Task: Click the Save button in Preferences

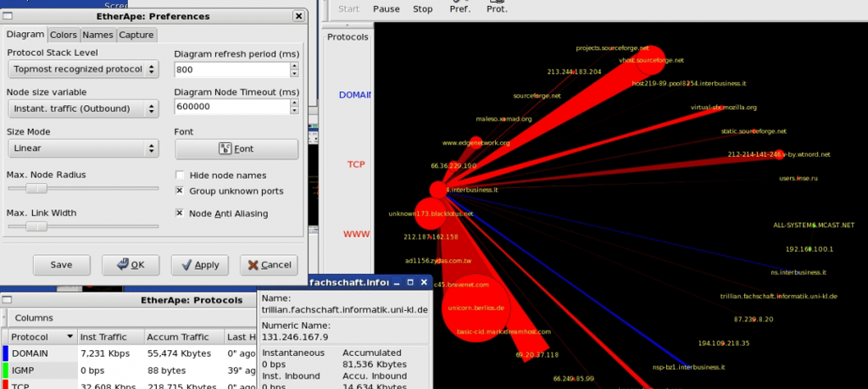Action: [x=61, y=264]
